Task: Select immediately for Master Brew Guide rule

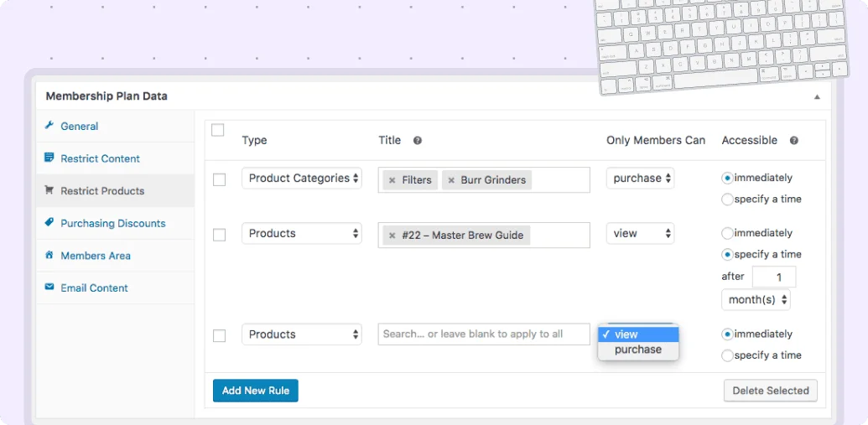Action: pos(727,233)
